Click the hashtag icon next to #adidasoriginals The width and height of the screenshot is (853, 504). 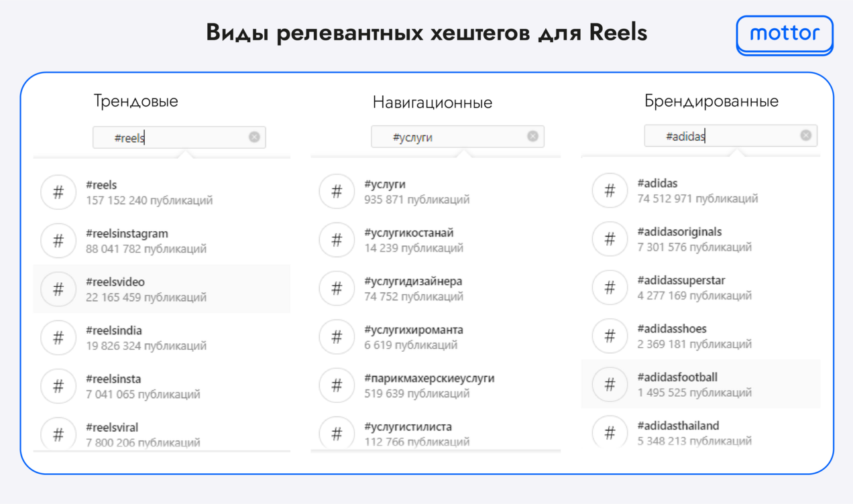point(610,239)
